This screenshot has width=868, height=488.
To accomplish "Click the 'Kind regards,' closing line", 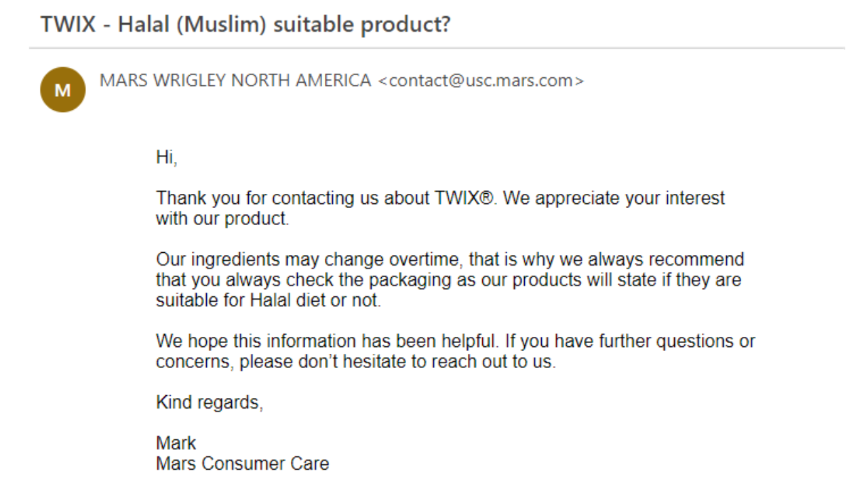I will click(210, 403).
